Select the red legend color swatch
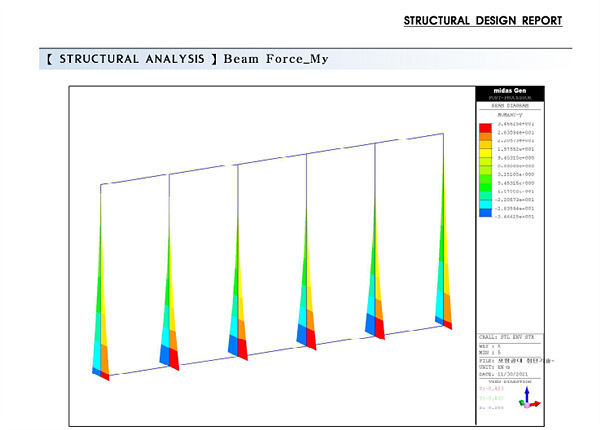Image resolution: width=600 pixels, height=430 pixels. (485, 128)
